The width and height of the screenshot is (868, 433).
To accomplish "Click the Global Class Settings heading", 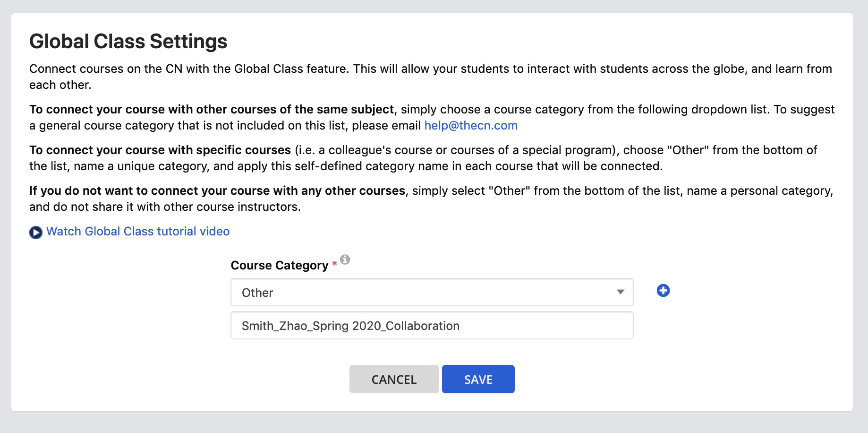I will click(x=128, y=41).
